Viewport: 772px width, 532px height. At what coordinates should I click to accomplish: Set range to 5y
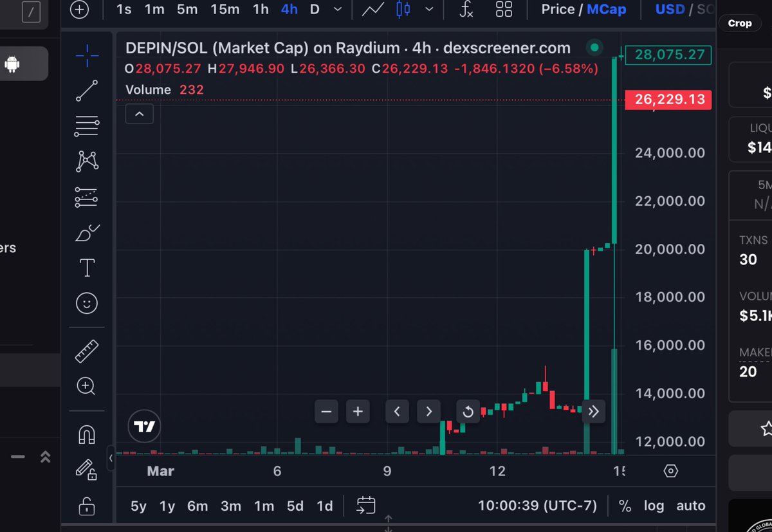[x=138, y=506]
